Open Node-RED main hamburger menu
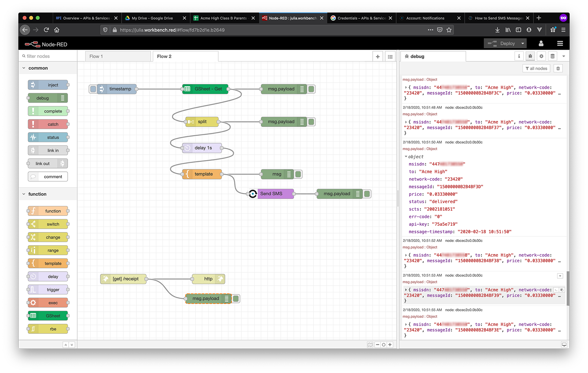588x373 pixels. point(560,43)
